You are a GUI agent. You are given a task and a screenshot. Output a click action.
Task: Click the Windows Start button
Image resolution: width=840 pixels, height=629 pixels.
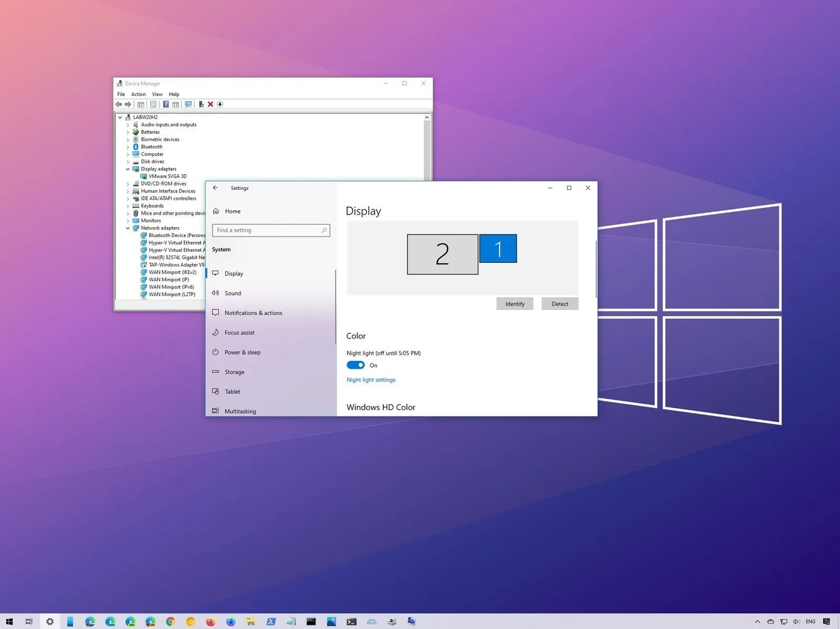9,622
